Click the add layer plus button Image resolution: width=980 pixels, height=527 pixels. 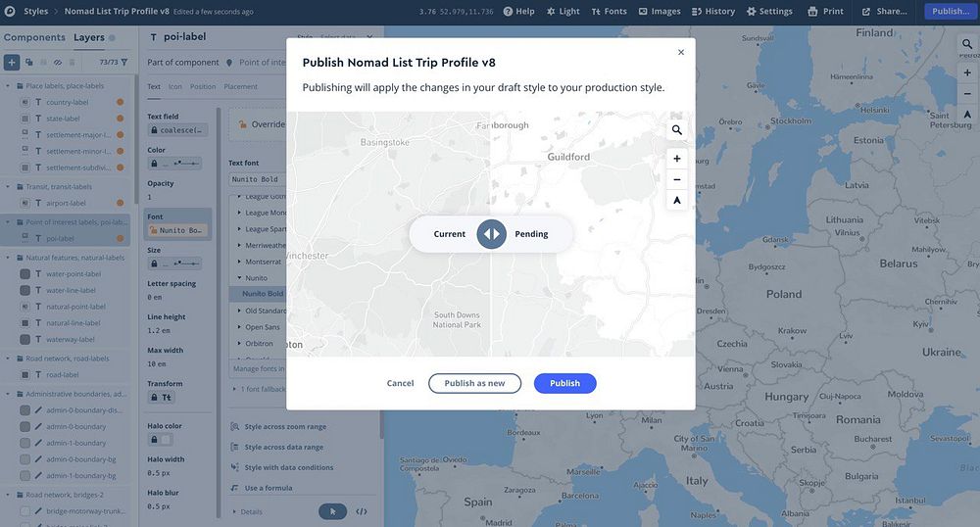[x=11, y=62]
